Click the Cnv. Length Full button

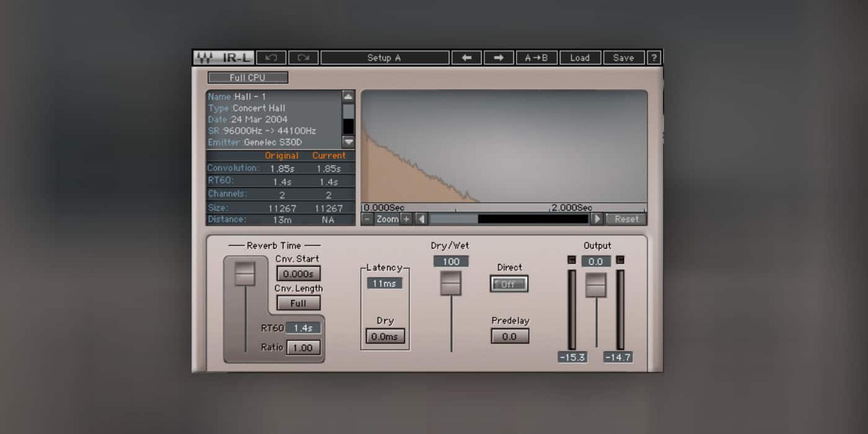tap(299, 303)
